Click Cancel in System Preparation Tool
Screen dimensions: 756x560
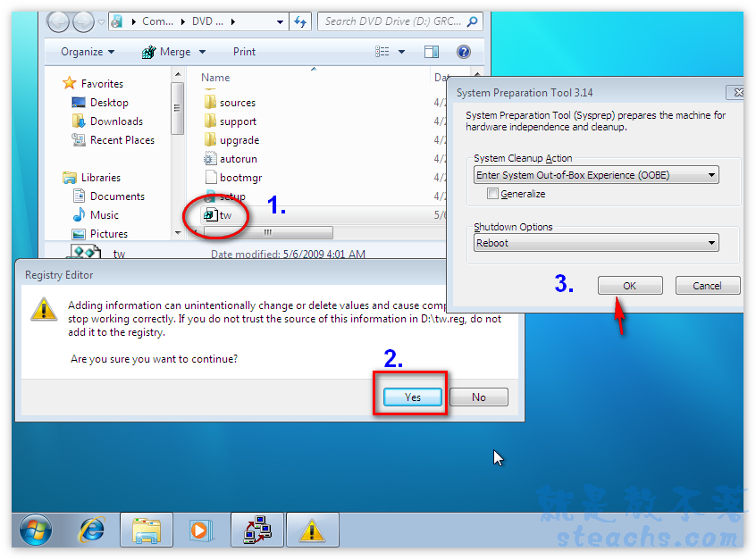click(x=708, y=285)
